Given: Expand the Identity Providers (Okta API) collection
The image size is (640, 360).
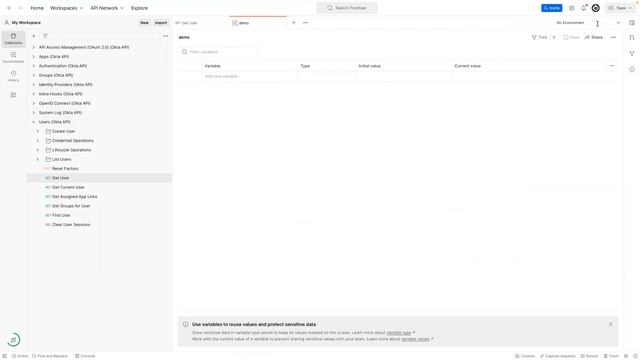Looking at the screenshot, I should point(34,84).
